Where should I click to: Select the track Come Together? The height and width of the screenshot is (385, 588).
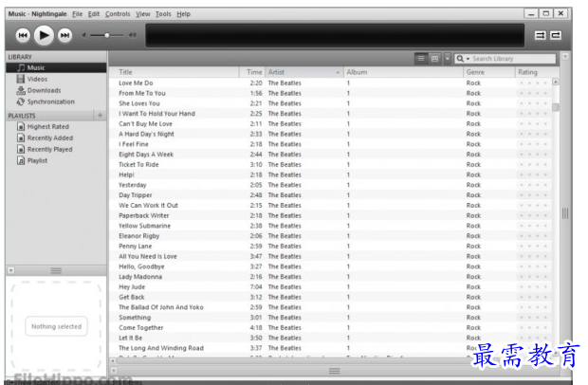click(x=331, y=328)
